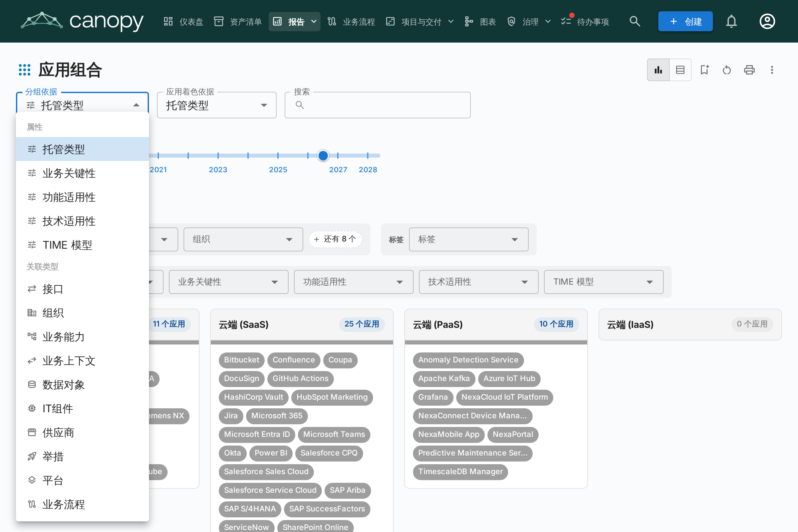This screenshot has width=798, height=532.
Task: Select 功能适用性 grouping option in list
Action: [x=82, y=197]
